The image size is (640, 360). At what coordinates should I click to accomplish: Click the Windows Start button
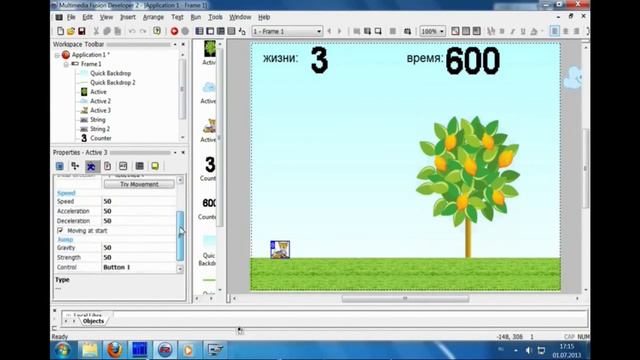click(63, 350)
